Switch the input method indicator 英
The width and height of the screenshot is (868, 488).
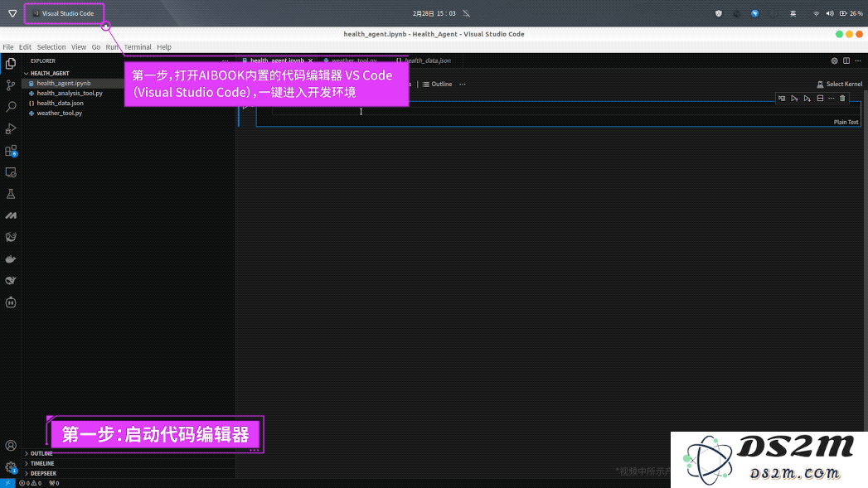[x=793, y=13]
